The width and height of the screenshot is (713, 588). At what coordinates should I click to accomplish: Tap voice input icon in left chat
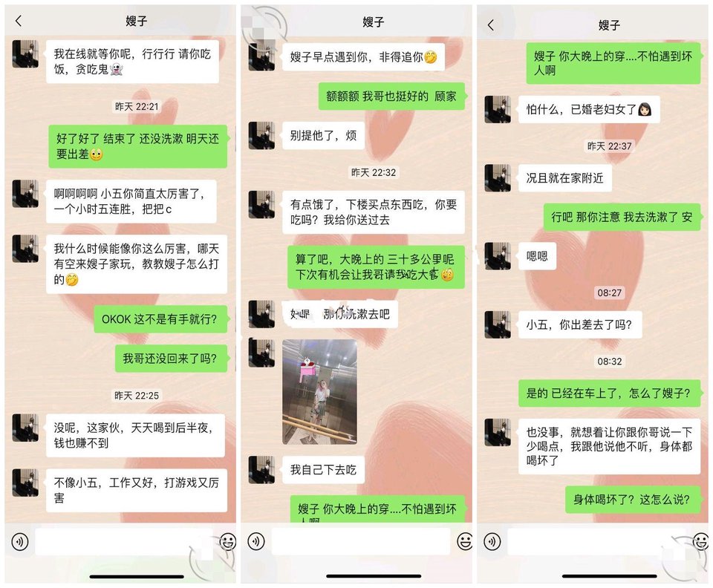tap(19, 542)
